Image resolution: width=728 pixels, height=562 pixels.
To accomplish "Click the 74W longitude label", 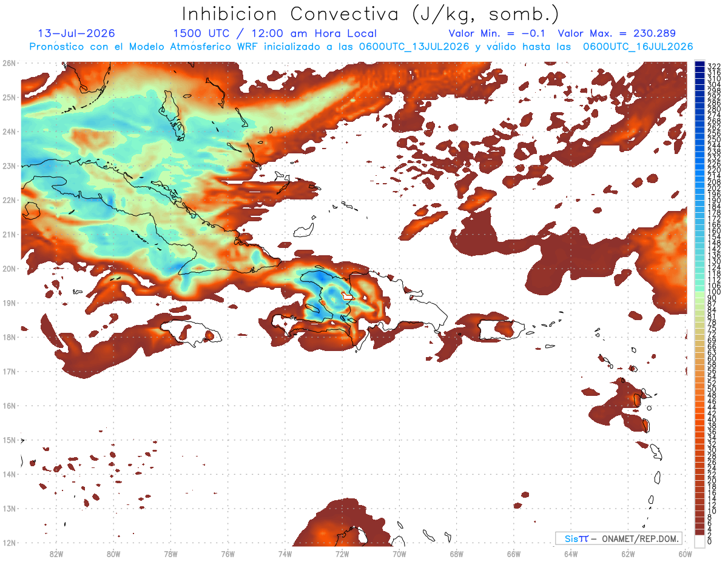I will [x=285, y=554].
